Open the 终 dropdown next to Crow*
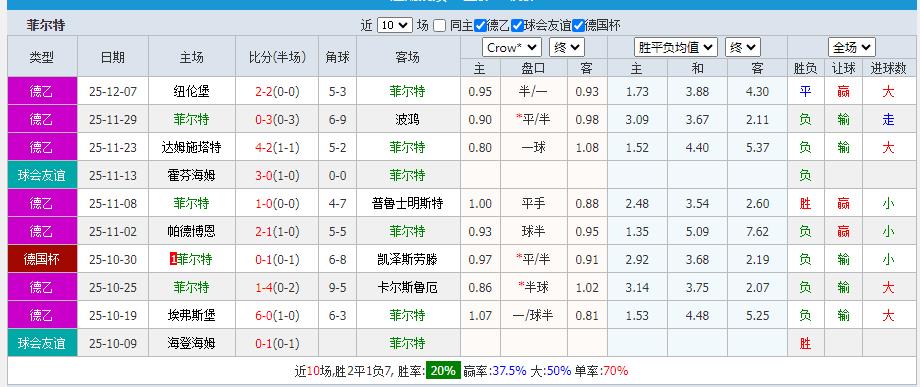Viewport: 920px width, 387px height. (x=567, y=47)
